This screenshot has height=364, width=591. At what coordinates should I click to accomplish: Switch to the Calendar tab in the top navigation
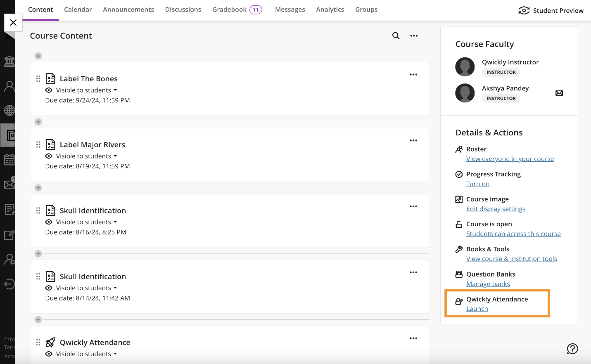(x=78, y=9)
